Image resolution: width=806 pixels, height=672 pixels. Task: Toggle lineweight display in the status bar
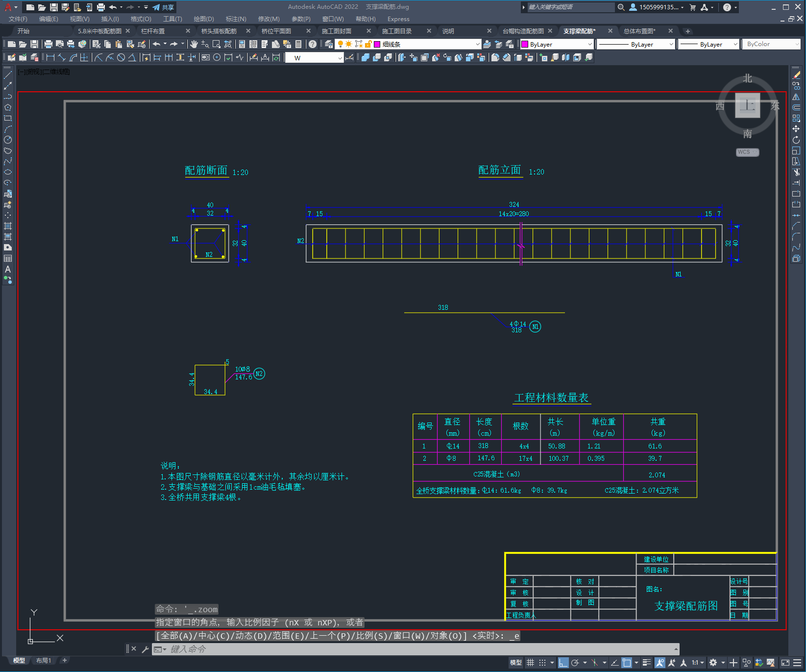click(647, 663)
